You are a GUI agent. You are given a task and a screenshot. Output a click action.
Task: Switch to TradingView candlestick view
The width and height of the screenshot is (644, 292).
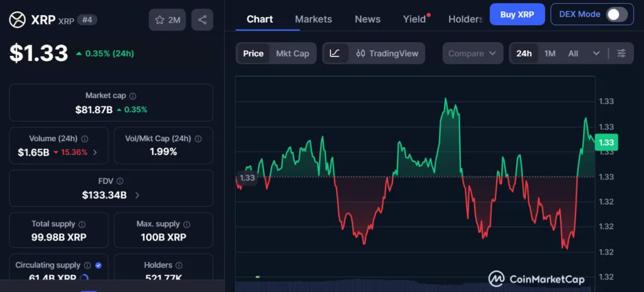(x=387, y=53)
